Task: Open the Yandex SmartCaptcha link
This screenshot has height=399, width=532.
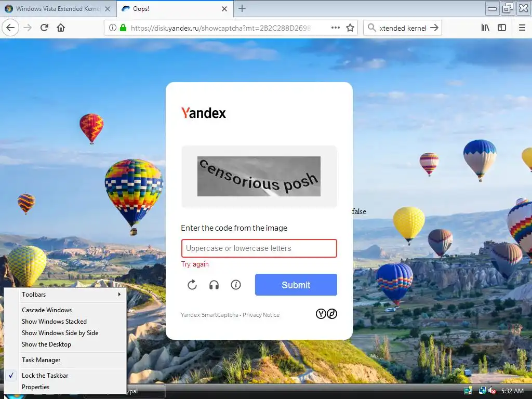Action: click(209, 315)
